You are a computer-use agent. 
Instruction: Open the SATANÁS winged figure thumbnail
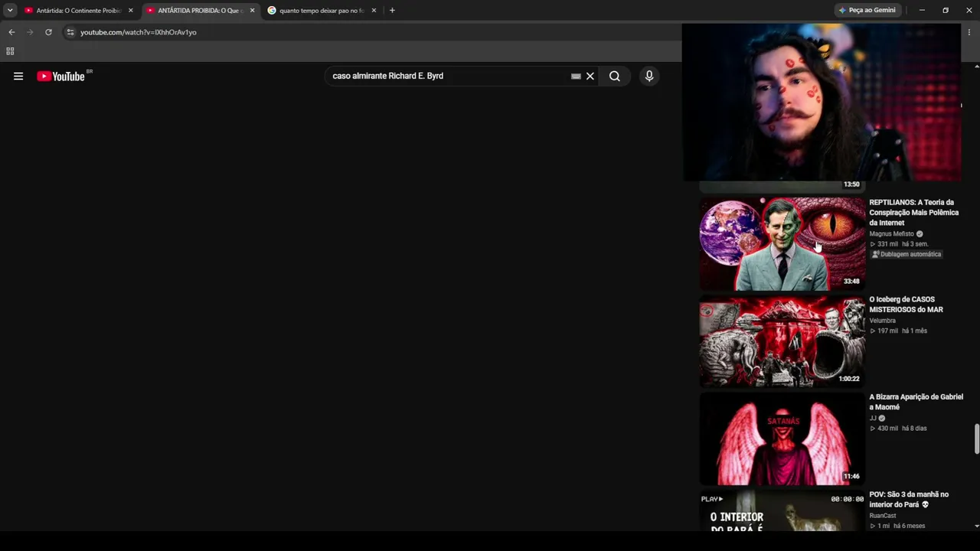(782, 439)
